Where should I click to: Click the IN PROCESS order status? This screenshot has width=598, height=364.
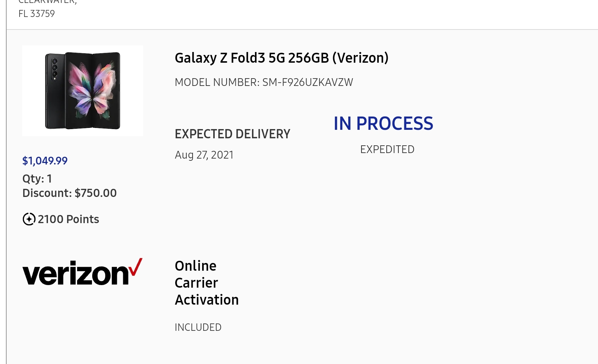coord(383,123)
